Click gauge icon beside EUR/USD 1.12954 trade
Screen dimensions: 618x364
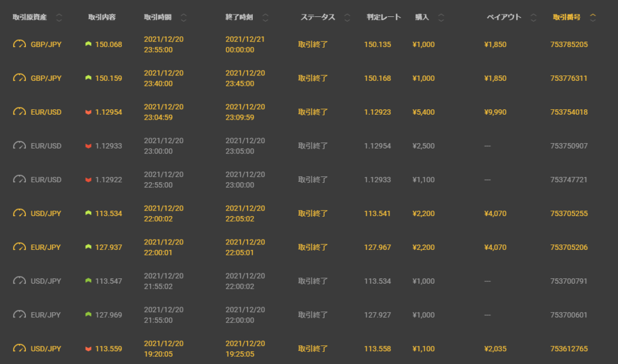tap(20, 112)
